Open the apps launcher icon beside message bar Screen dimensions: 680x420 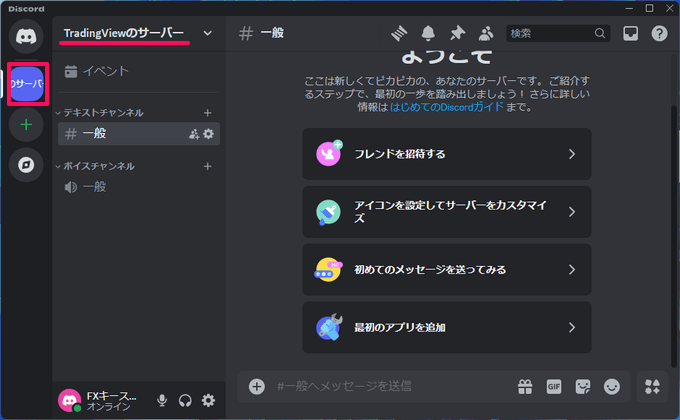652,387
